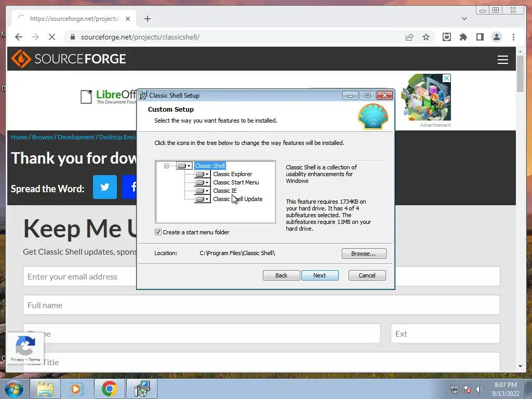The image size is (532, 399).
Task: Select the Classic Explorer tree item
Action: click(x=232, y=174)
